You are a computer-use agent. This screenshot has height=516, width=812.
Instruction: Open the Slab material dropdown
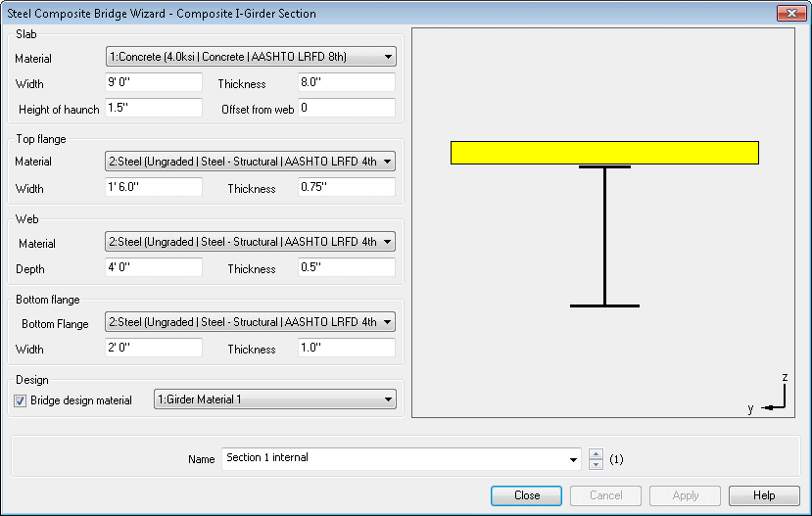coord(389,57)
